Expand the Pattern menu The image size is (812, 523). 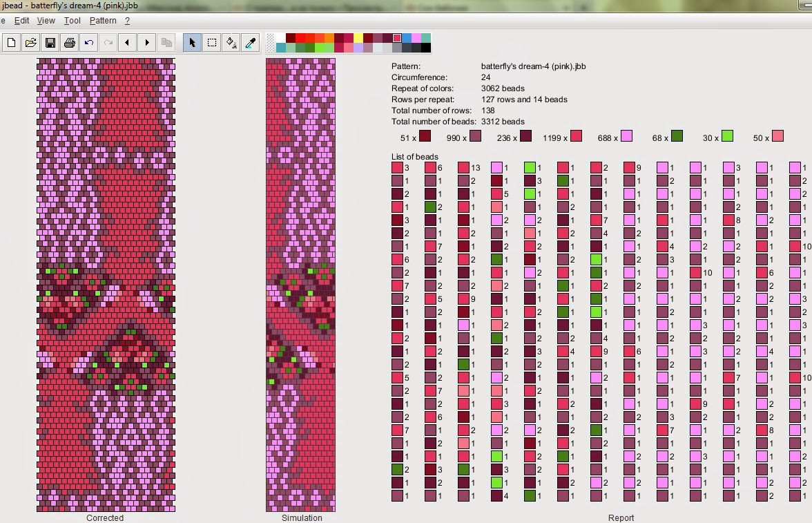[103, 21]
